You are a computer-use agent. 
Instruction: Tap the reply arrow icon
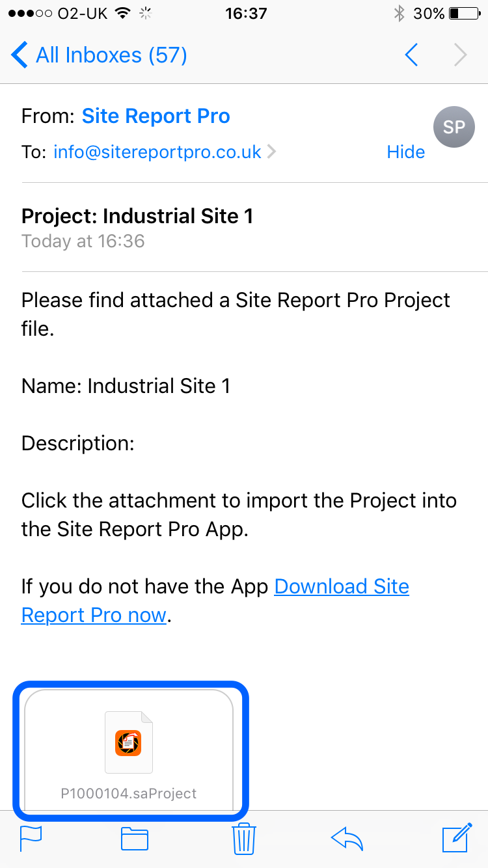347,839
